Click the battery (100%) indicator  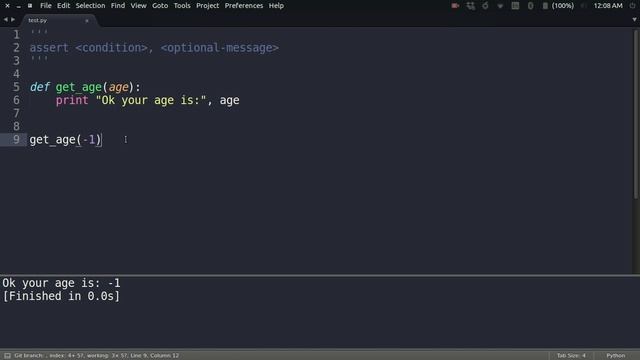click(x=558, y=6)
